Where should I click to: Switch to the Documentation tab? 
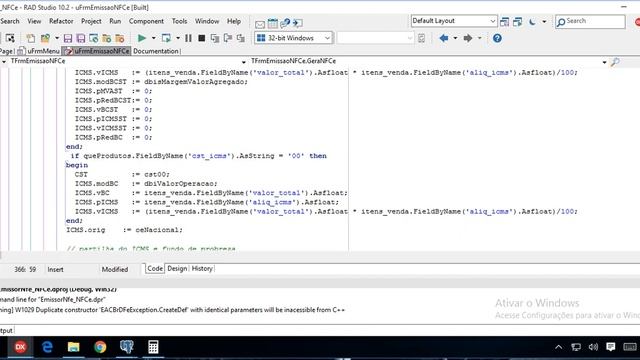pos(156,51)
